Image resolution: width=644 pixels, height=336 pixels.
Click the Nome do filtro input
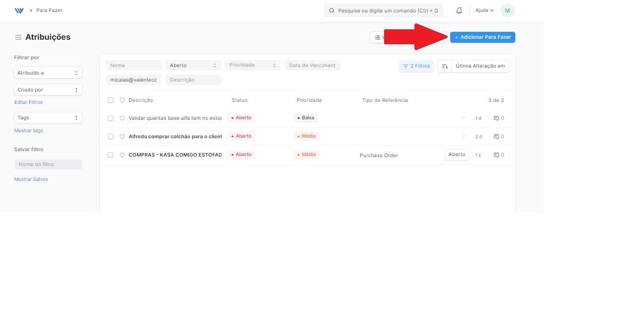(48, 165)
